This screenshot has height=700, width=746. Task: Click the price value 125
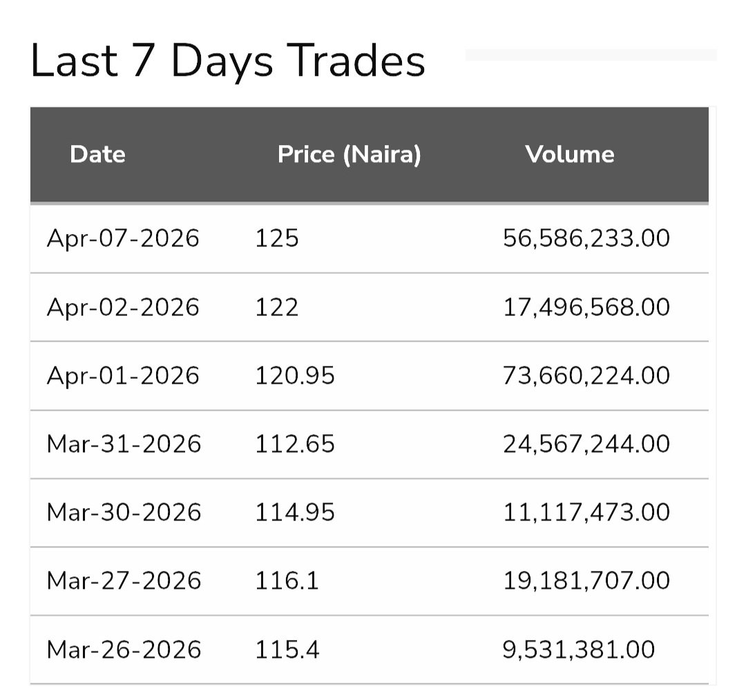[277, 238]
